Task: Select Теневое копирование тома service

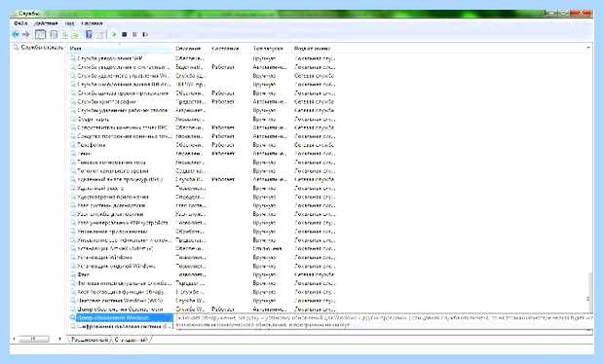Action: click(x=111, y=162)
